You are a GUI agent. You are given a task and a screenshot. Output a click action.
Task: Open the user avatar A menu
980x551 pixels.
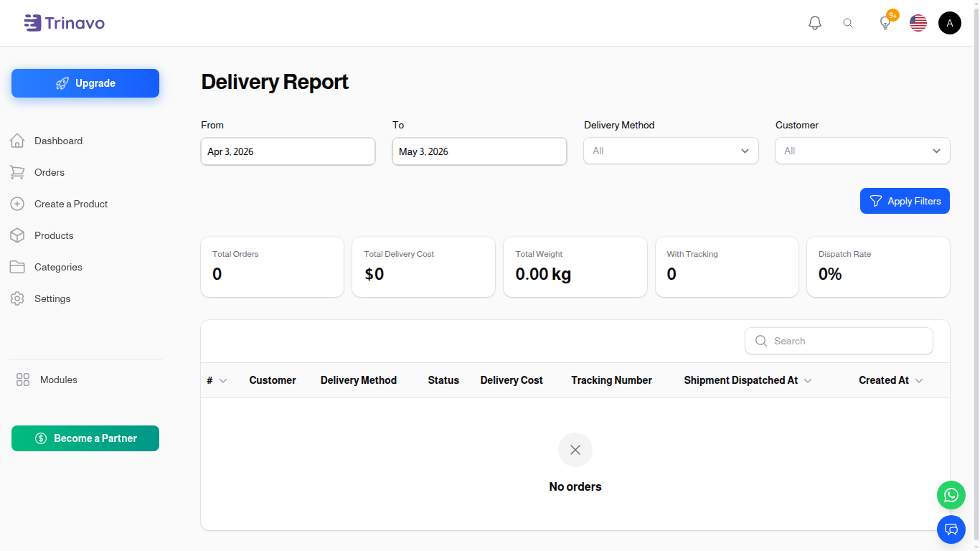click(x=950, y=23)
